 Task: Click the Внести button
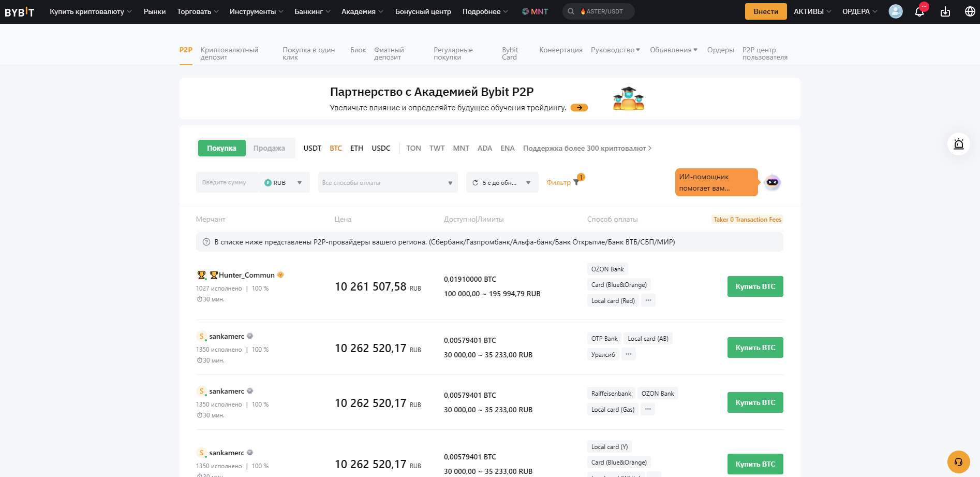pos(765,11)
